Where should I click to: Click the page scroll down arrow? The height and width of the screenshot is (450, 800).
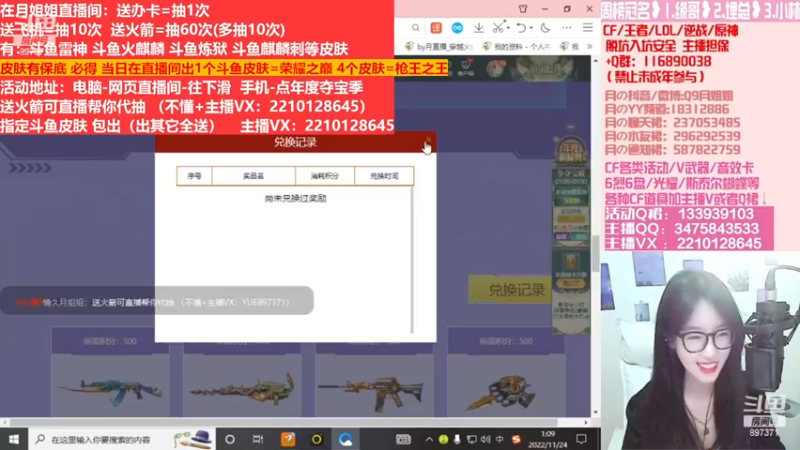[x=595, y=412]
